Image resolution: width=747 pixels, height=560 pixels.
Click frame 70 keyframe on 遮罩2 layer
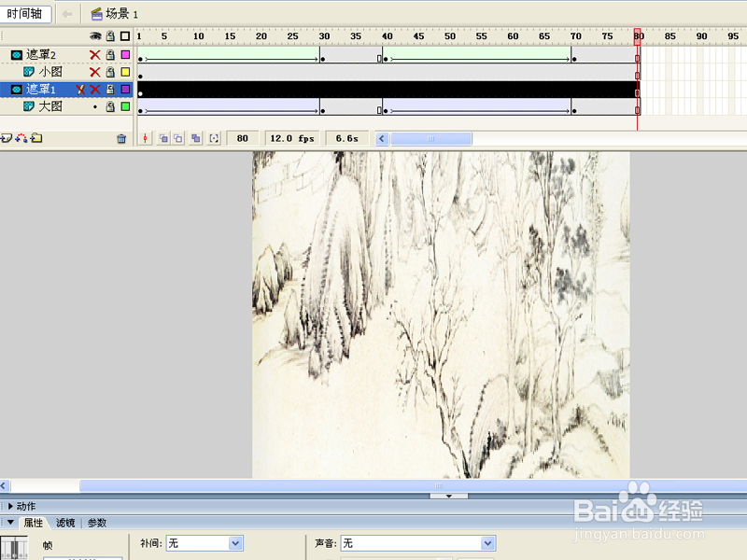[574, 59]
